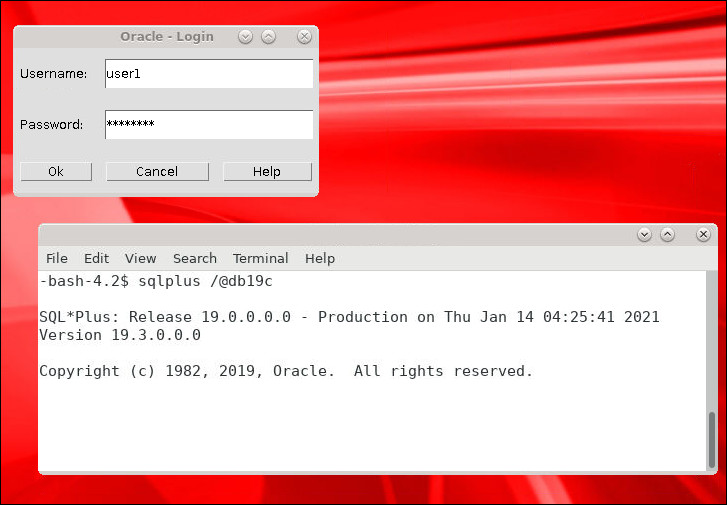727x505 pixels.
Task: Click the 'Oracle - Login' title bar text
Action: coord(167,37)
